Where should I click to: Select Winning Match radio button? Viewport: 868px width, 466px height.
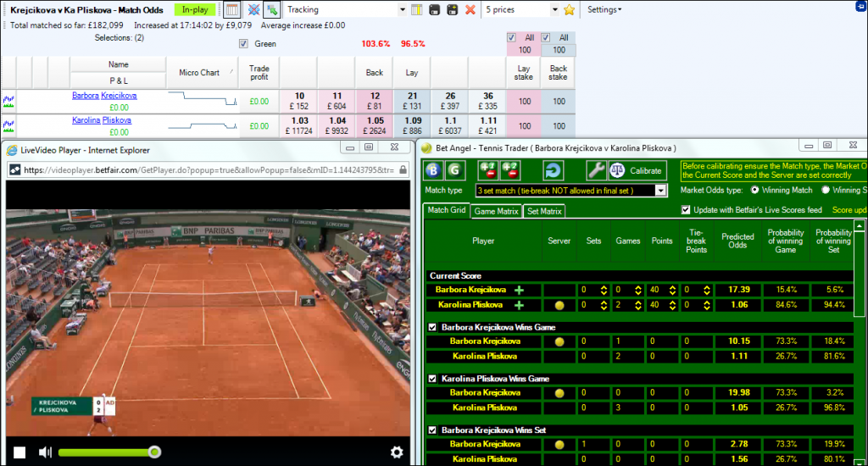point(754,190)
